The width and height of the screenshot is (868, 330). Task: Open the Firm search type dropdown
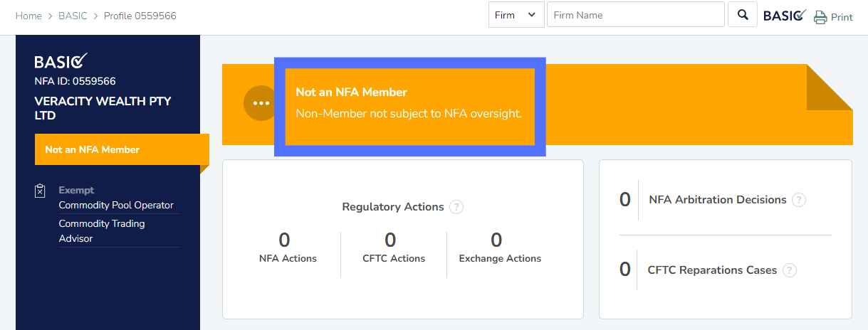click(x=516, y=15)
